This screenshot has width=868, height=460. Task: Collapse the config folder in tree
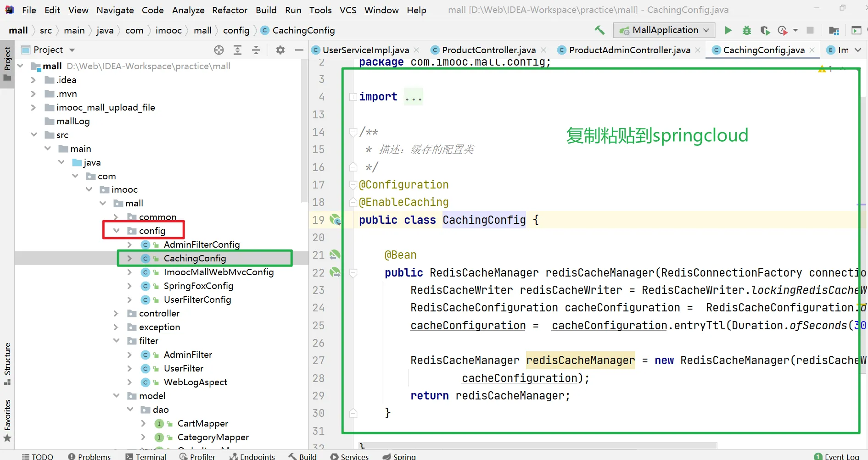pos(117,231)
